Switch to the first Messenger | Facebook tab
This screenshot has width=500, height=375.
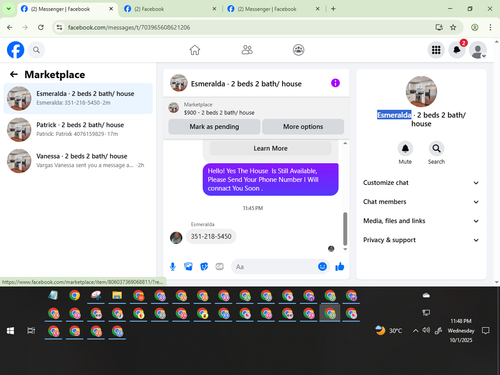coord(67,9)
